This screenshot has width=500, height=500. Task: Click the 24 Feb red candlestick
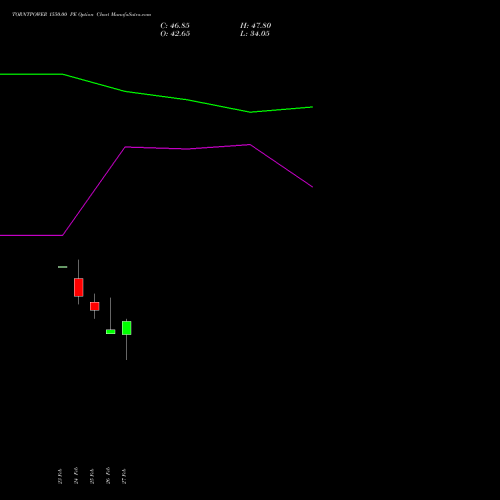[79, 287]
